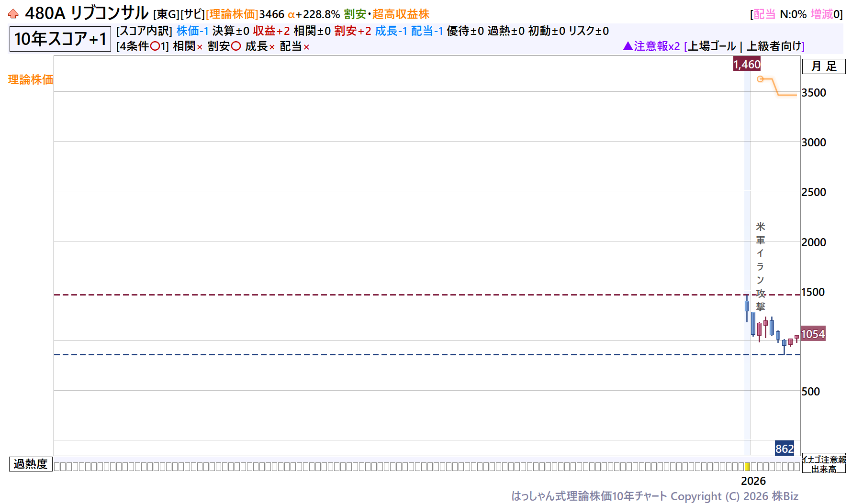Click the 1,460 high price label
Viewport: 852px width, 504px height.
[747, 64]
